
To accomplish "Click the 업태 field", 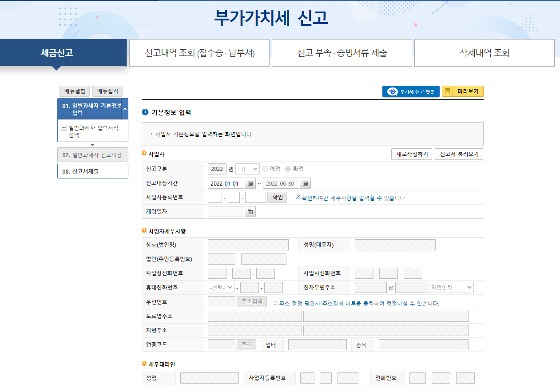I will coord(318,344).
